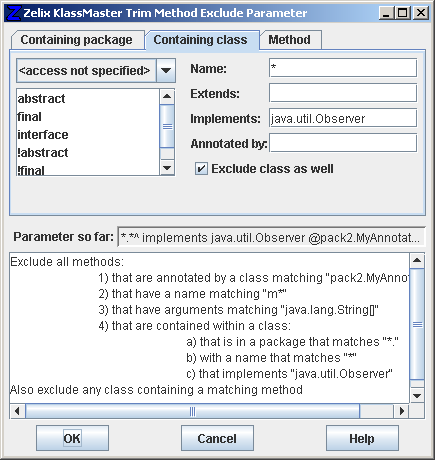Viewport: 435px width, 460px height.
Task: Click line 'that implements "java.util.Observer"'
Action: 289,374
